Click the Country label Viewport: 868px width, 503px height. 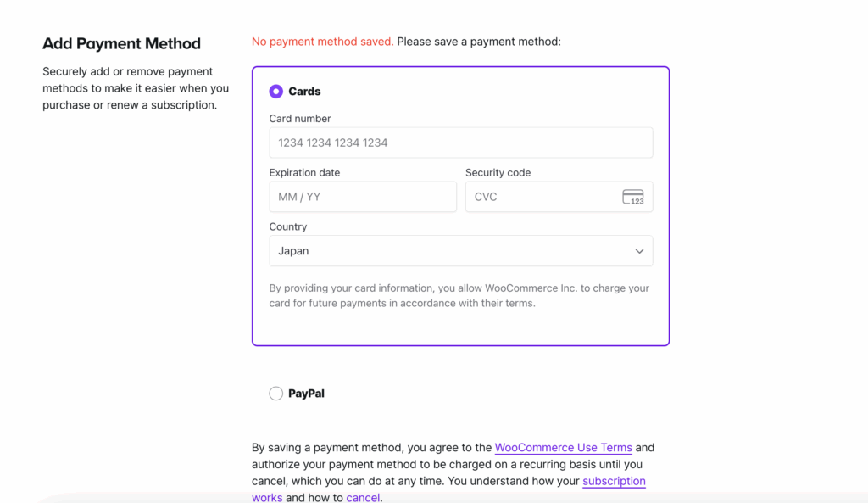[288, 226]
